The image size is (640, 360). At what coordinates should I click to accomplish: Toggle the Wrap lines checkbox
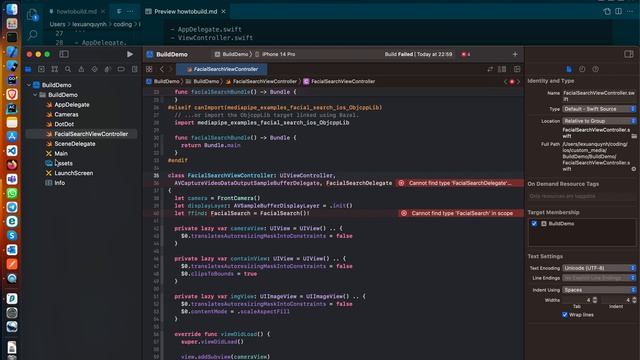[x=564, y=315]
